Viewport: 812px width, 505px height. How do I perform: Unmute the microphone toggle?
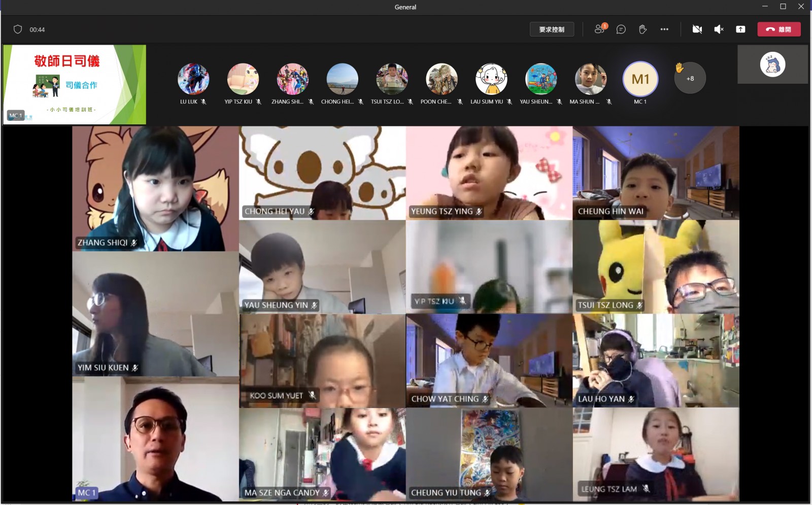click(719, 29)
